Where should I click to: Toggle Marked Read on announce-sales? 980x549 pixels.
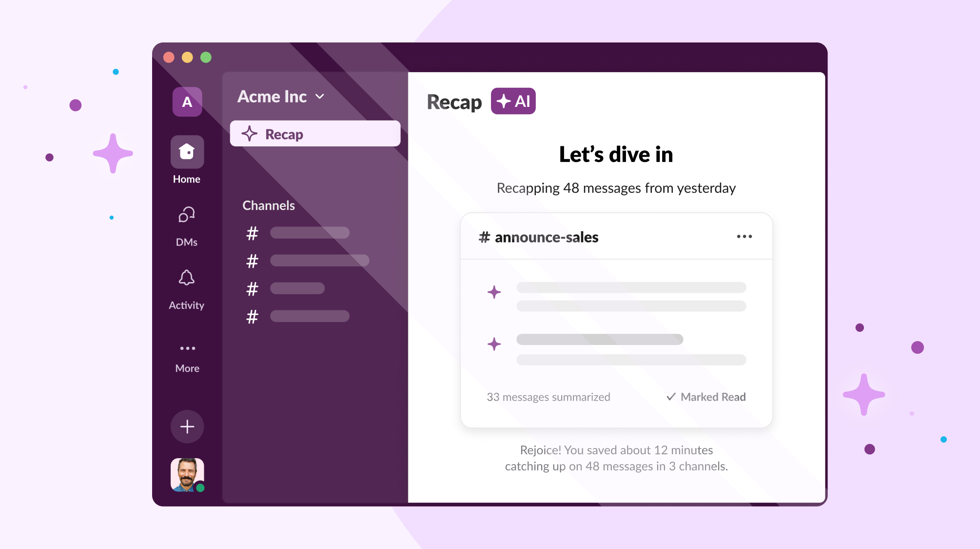point(705,397)
